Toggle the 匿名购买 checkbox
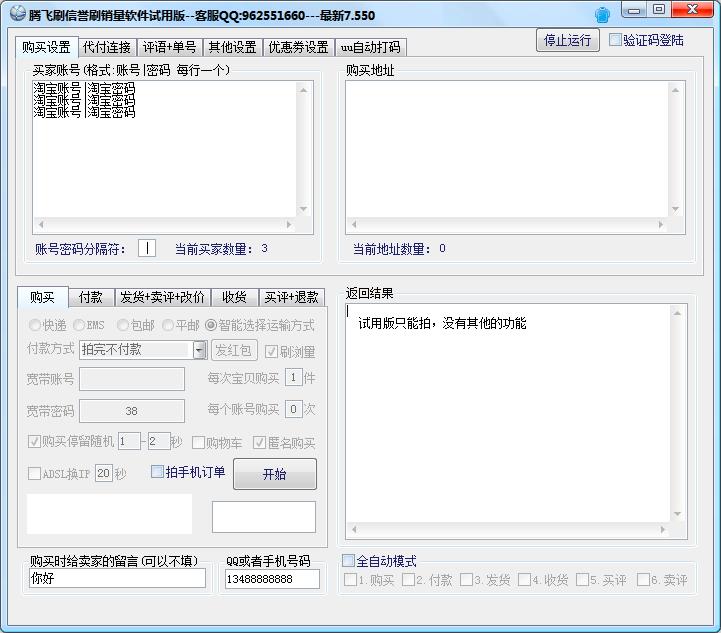Screen dimensions: 721x633 tap(259, 443)
